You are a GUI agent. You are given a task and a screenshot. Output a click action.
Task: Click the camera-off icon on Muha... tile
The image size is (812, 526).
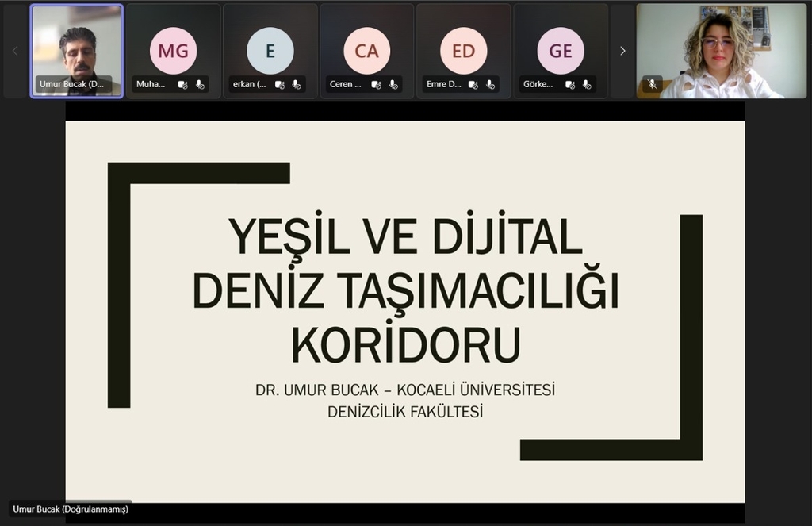pos(182,84)
